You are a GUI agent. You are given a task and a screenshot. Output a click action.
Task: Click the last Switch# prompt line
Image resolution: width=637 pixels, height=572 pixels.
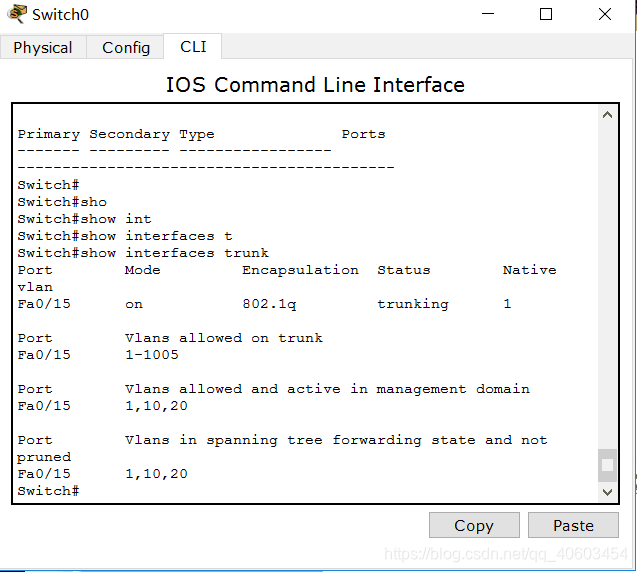tap(48, 491)
